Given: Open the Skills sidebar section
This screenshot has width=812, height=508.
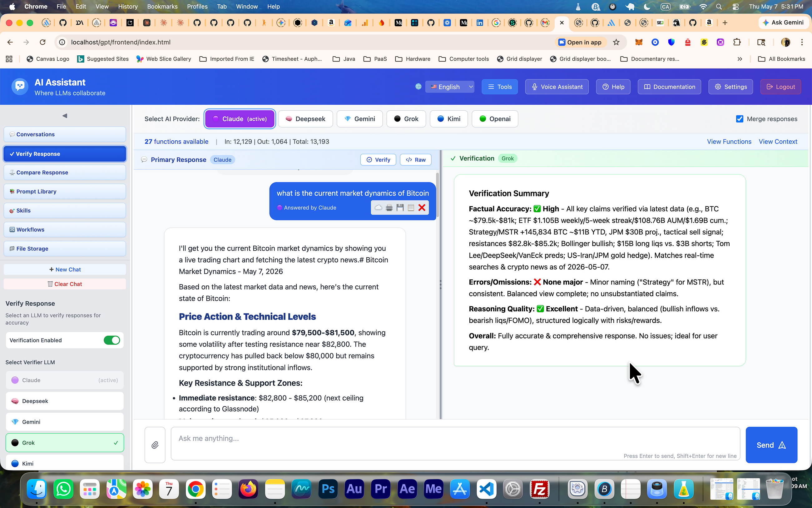Looking at the screenshot, I should (65, 210).
